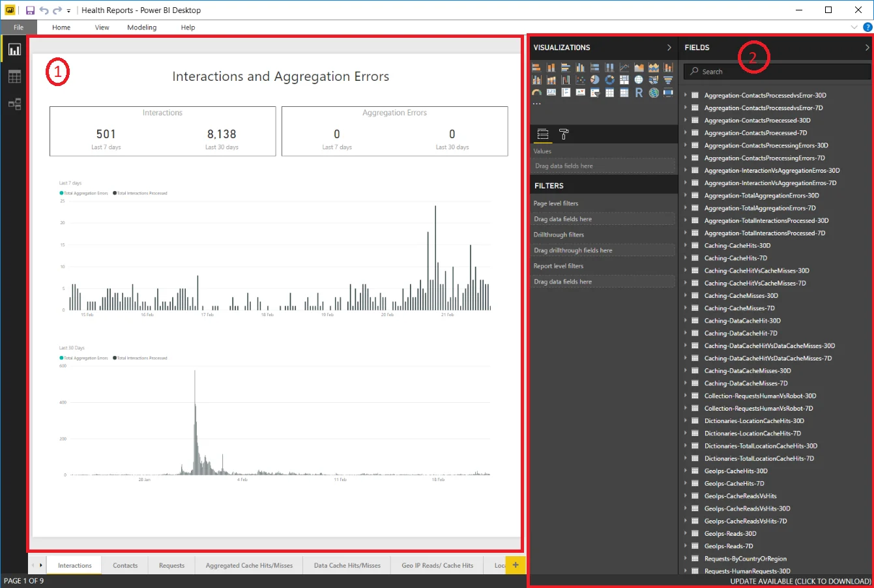Open Quick Access Toolbar customize dropdown
The height and width of the screenshot is (588, 874).
coord(68,11)
